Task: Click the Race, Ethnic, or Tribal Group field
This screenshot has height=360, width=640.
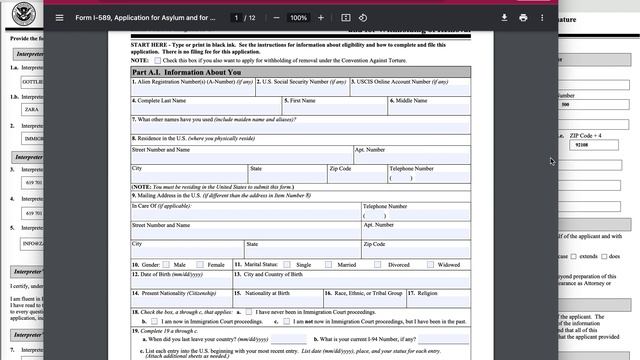Action: (365, 302)
